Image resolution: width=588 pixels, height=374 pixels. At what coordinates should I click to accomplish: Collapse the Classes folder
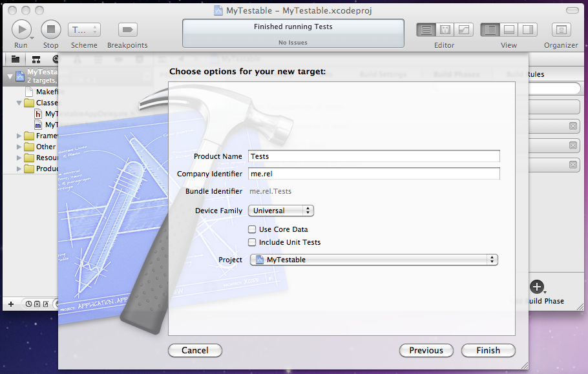[x=19, y=103]
